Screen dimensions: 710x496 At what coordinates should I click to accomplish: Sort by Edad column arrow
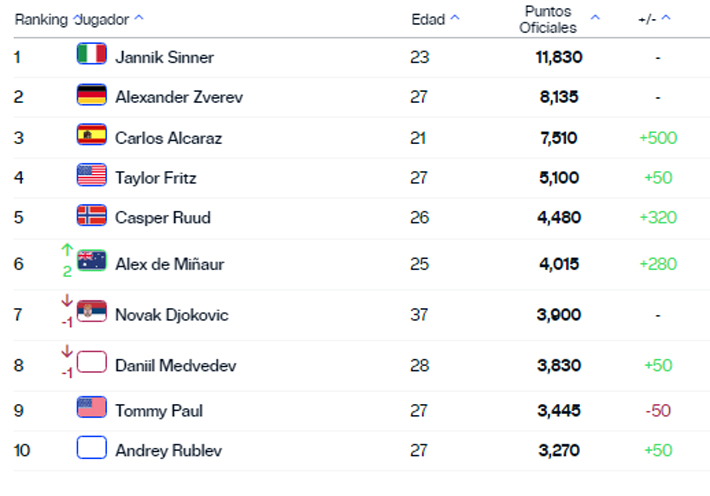coord(455,18)
